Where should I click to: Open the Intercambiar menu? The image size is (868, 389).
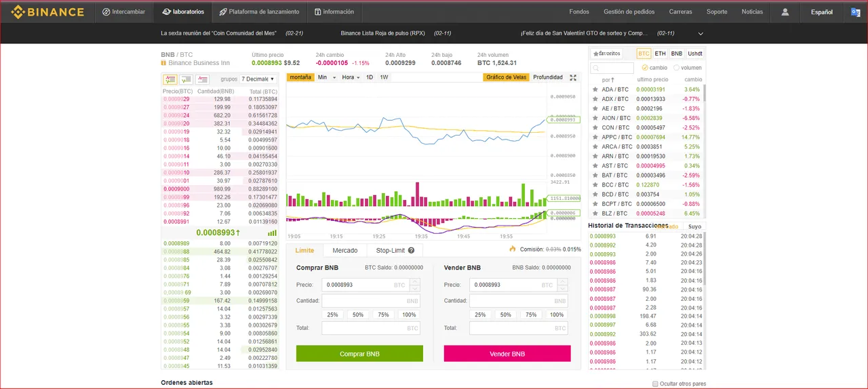[x=124, y=12]
